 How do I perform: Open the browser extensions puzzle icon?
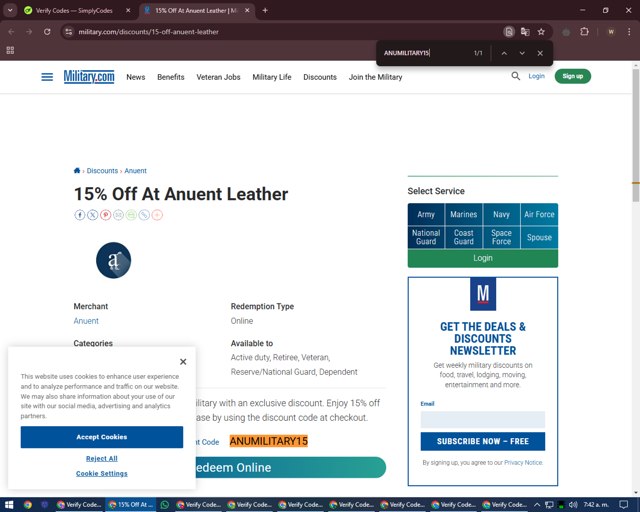(584, 32)
